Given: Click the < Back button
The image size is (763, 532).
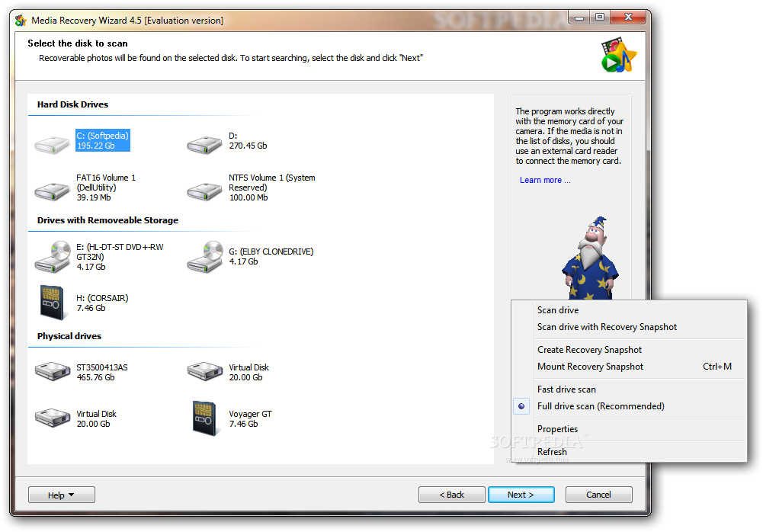Looking at the screenshot, I should point(451,495).
